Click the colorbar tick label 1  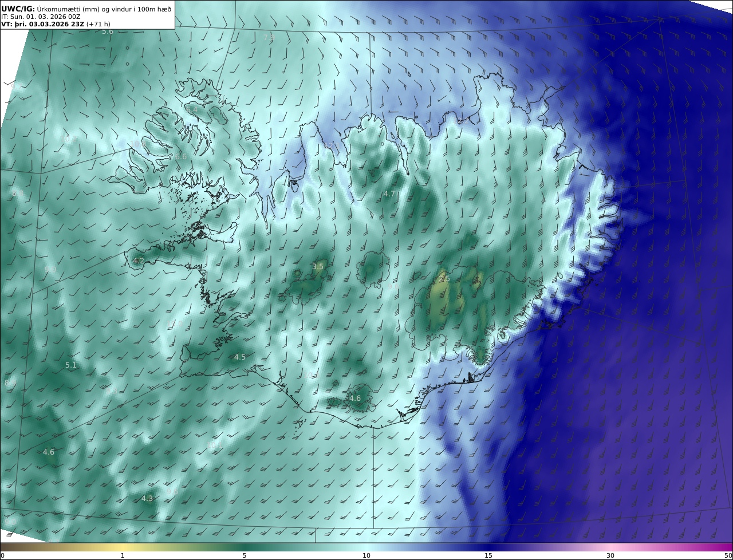(123, 555)
